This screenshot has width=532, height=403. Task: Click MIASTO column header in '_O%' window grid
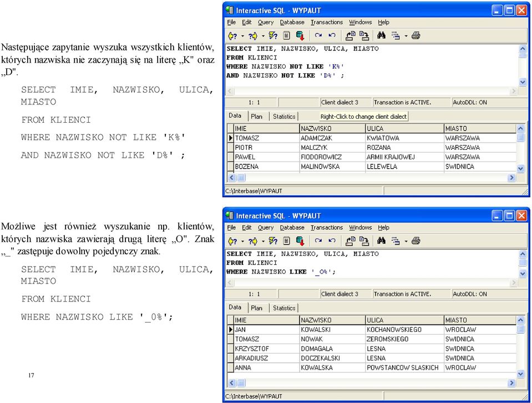[x=480, y=320]
